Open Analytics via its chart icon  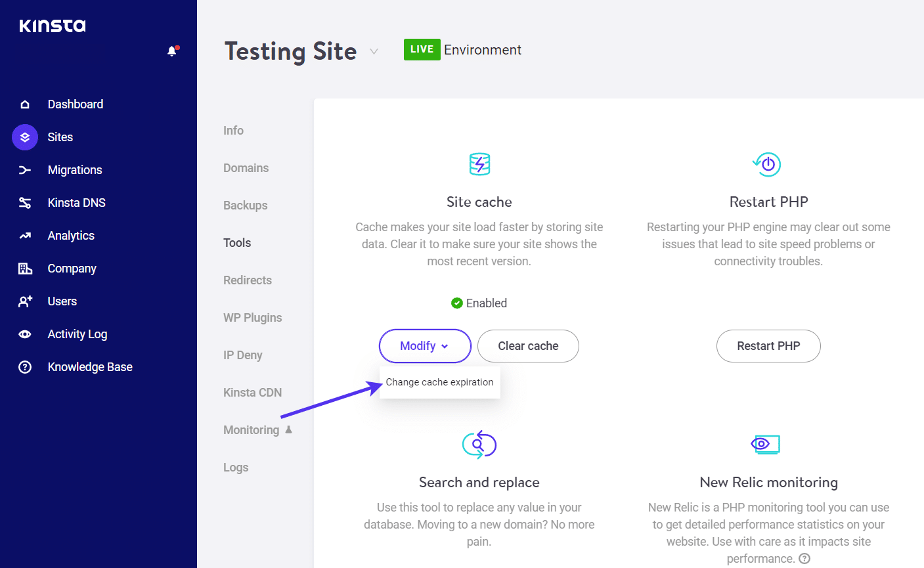pos(25,235)
